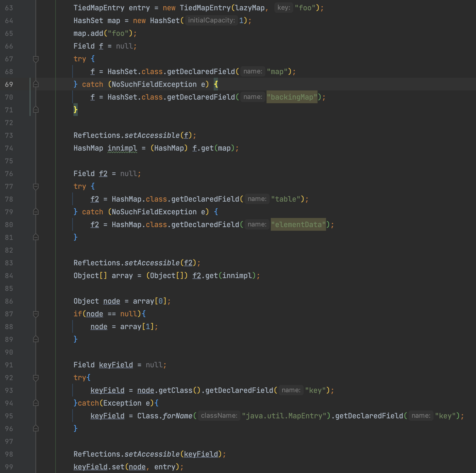Click the className: parameter hint

(219, 416)
